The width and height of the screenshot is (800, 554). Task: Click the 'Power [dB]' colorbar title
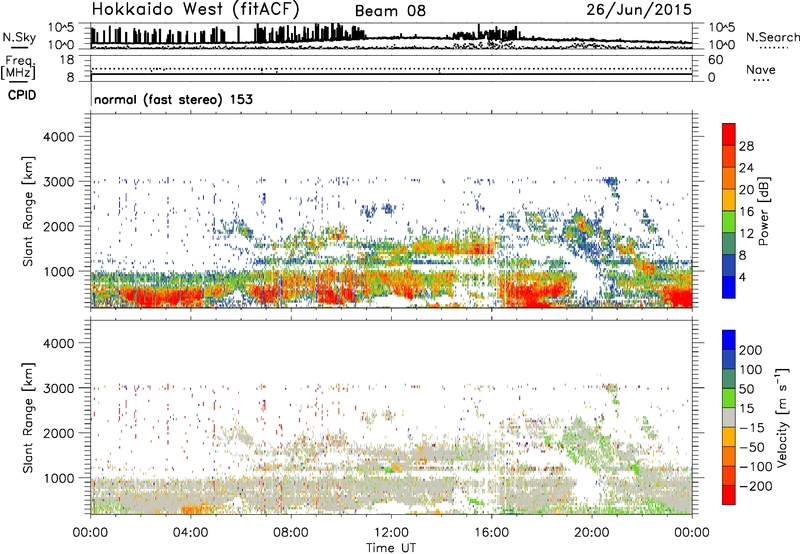pos(764,211)
